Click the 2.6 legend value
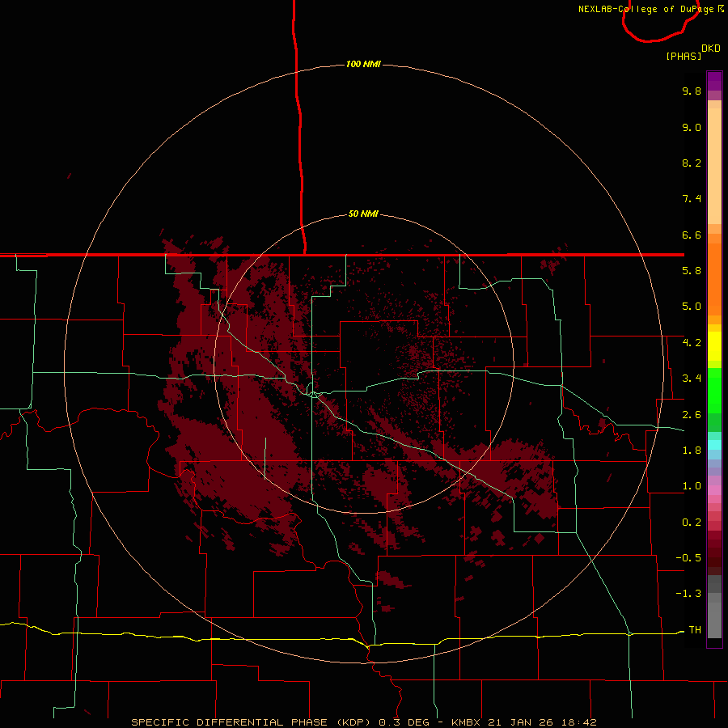 point(692,415)
